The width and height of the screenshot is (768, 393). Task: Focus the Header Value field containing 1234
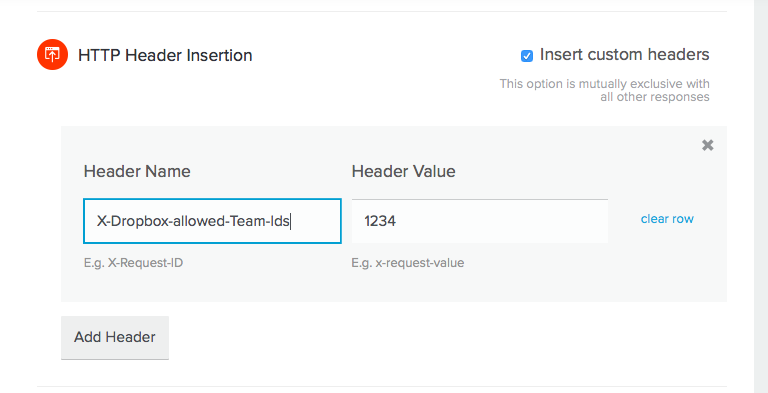tap(480, 221)
